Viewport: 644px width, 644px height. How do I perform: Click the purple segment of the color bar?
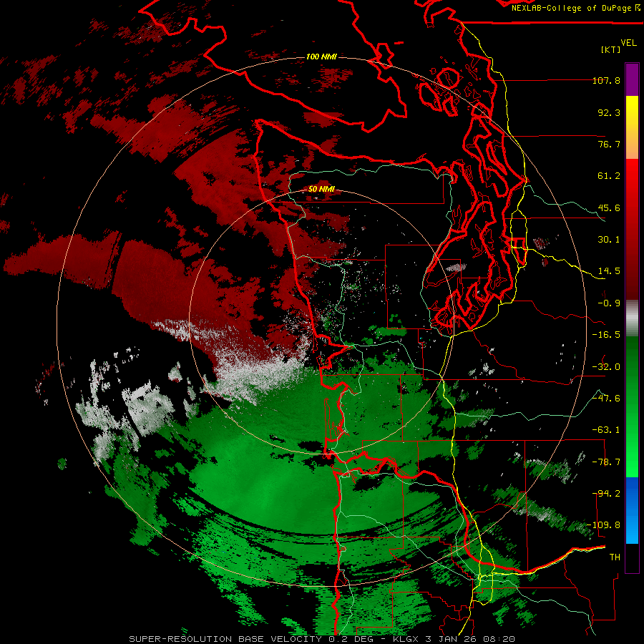coord(632,79)
